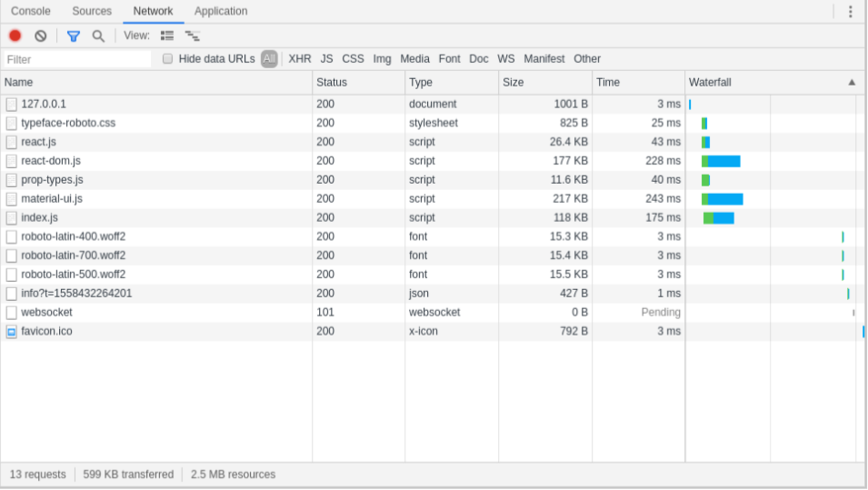This screenshot has height=490, width=868.
Task: Sort requests by Time column header
Action: 608,83
